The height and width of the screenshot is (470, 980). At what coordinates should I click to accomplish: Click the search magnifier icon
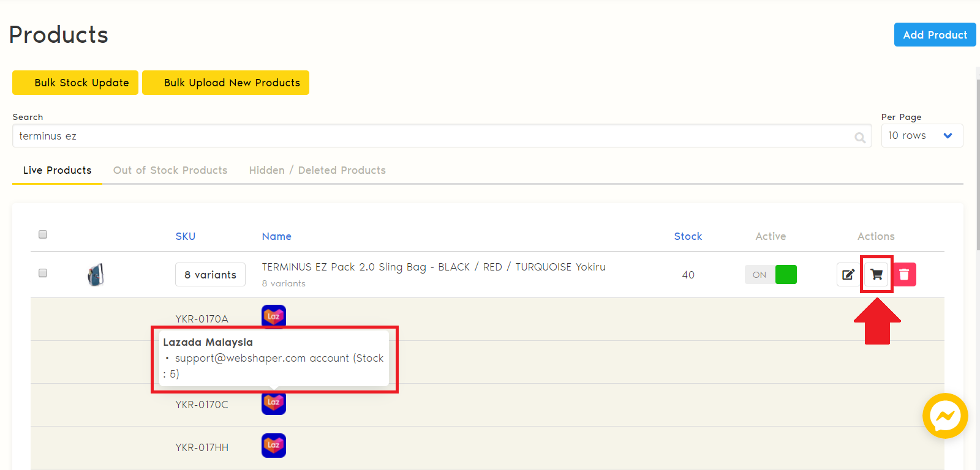[x=860, y=137]
